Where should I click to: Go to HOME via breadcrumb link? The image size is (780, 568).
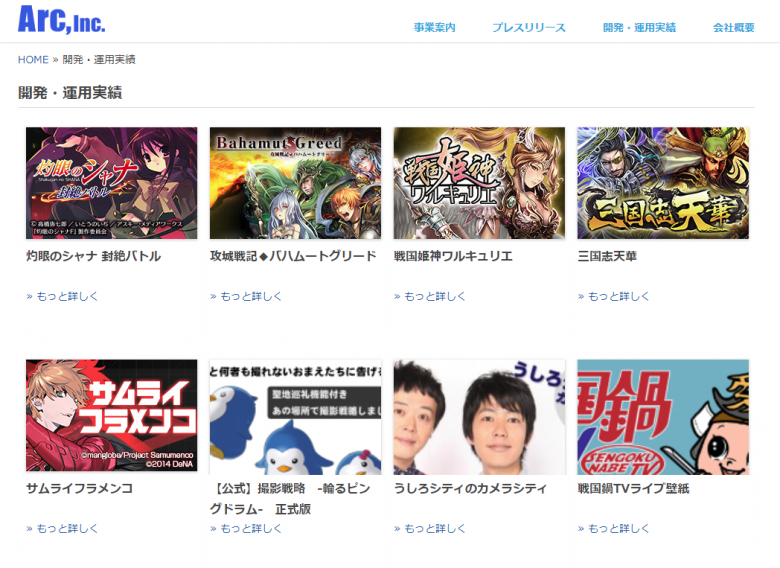tap(33, 60)
